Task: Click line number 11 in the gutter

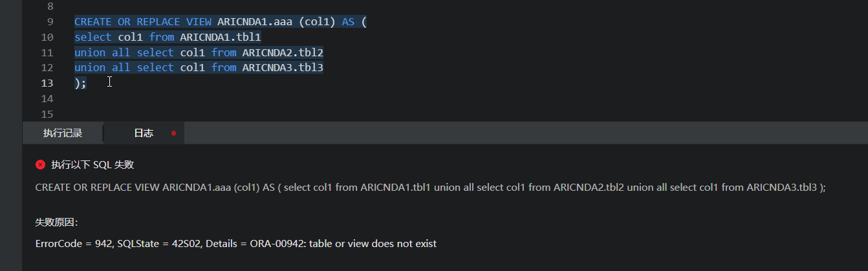Action: 47,52
